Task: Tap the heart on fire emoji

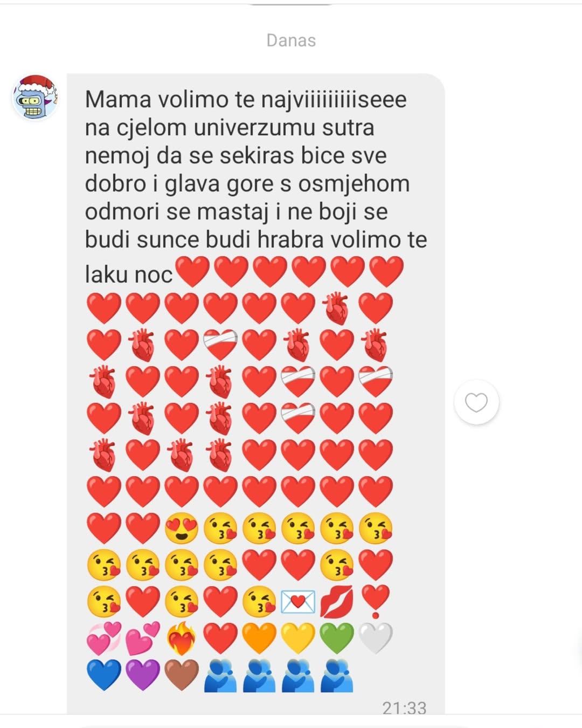Action: (182, 638)
